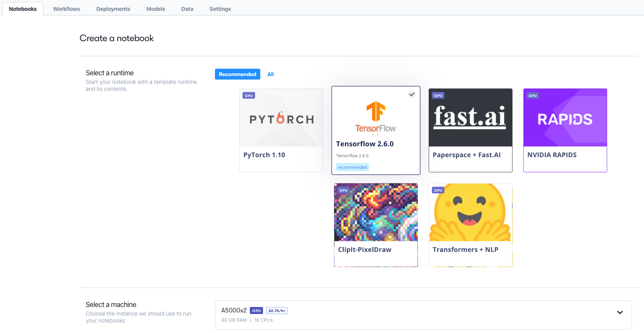Choose Paperspace + Fast.AI runtime title
This screenshot has width=644, height=333.
(467, 155)
